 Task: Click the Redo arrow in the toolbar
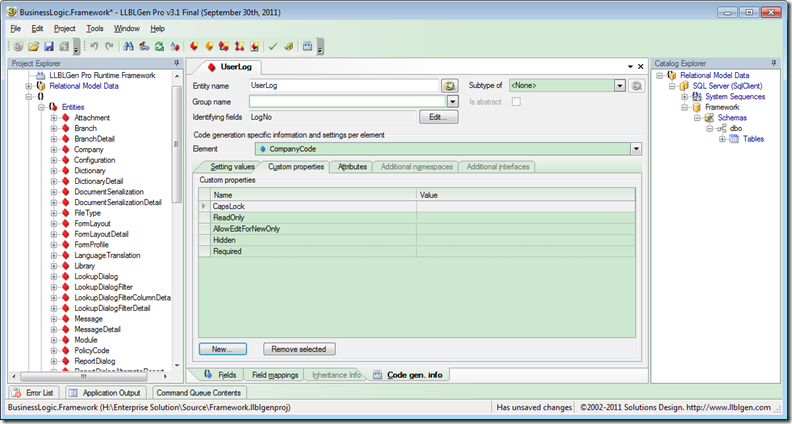pyautogui.click(x=109, y=46)
